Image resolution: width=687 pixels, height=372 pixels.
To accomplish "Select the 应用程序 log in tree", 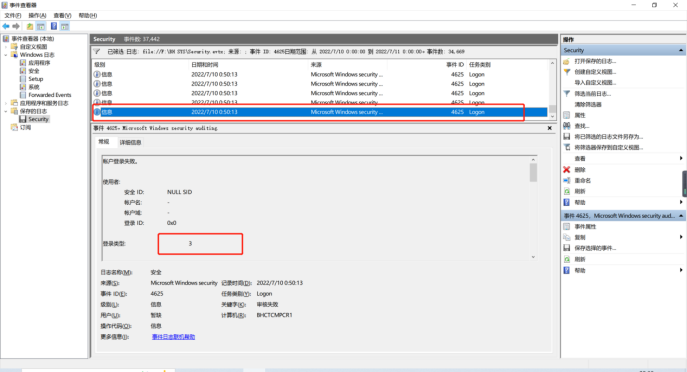I will pos(39,63).
